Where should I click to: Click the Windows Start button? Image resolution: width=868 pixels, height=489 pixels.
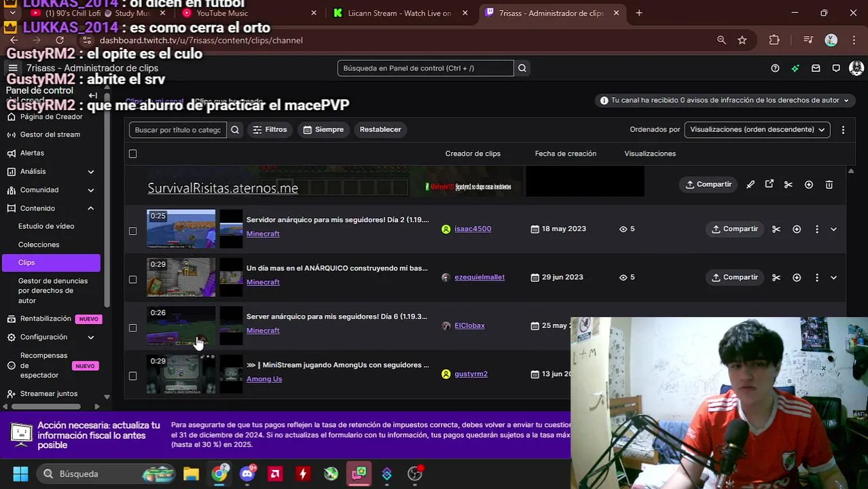tap(20, 474)
